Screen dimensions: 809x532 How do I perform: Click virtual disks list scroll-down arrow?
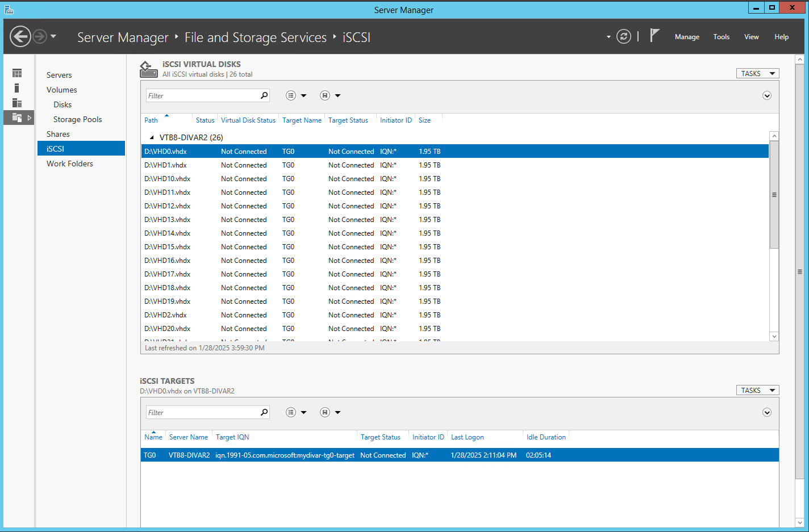[774, 337]
